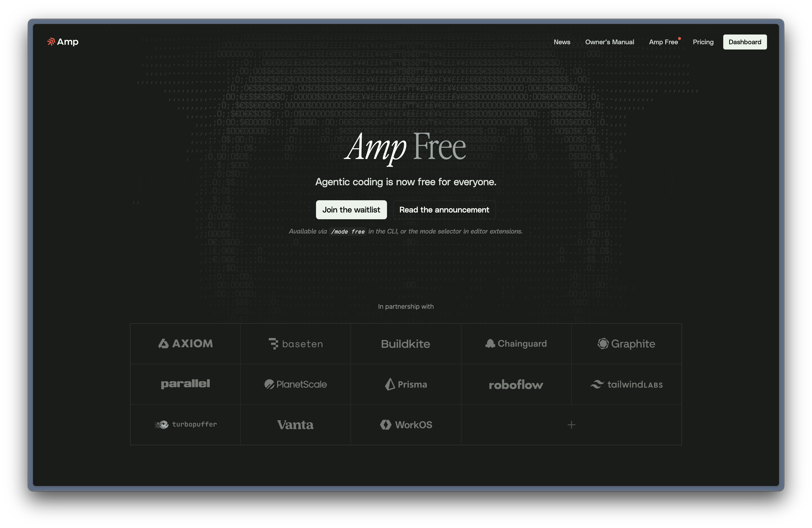Screen dimensions: 812x528
Task: Click the Dashboard button
Action: (x=744, y=42)
